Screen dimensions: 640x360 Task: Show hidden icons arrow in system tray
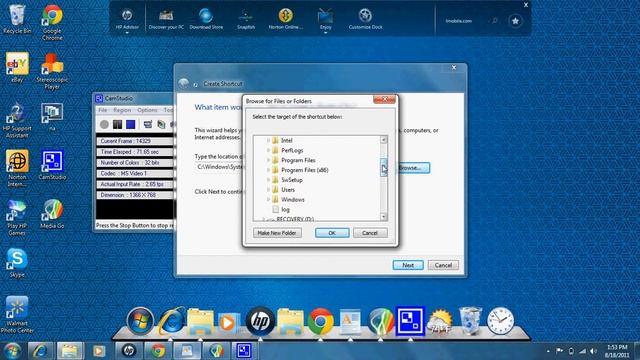point(548,351)
